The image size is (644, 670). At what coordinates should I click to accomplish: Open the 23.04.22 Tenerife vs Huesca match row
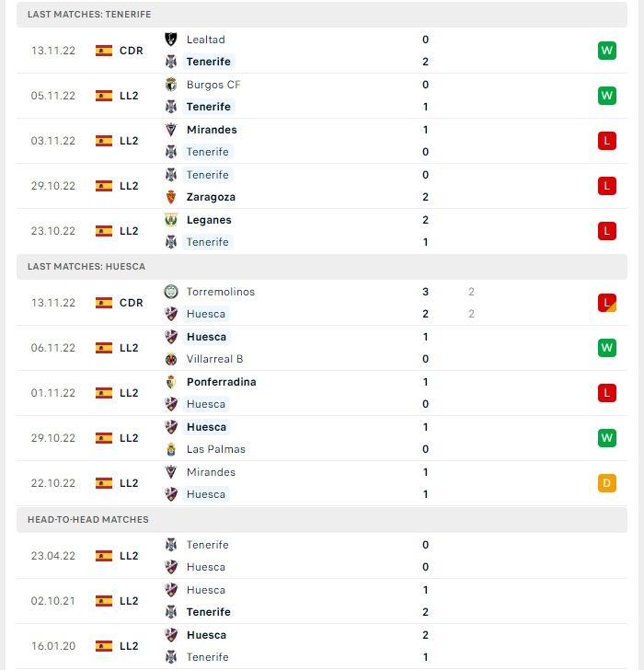pyautogui.click(x=322, y=556)
